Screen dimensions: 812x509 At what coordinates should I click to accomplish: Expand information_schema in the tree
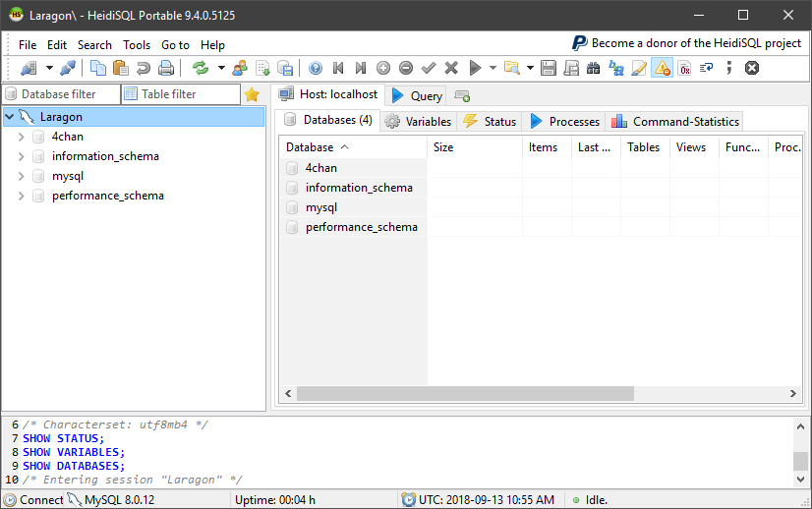coord(22,156)
